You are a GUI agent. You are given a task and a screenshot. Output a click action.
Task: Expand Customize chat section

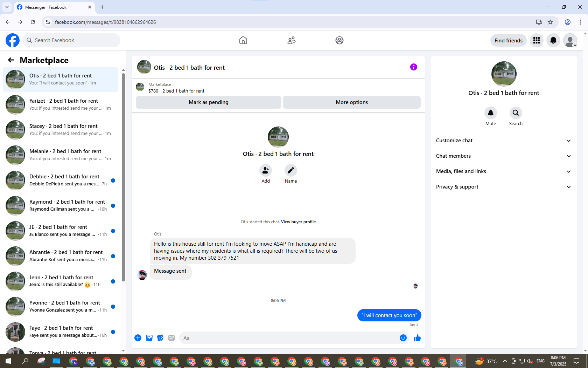[504, 141]
